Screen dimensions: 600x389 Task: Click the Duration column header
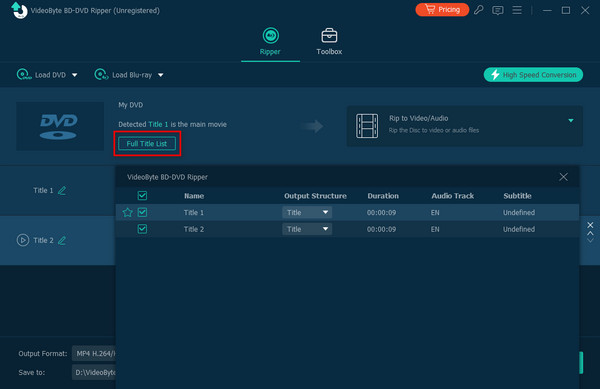[383, 196]
